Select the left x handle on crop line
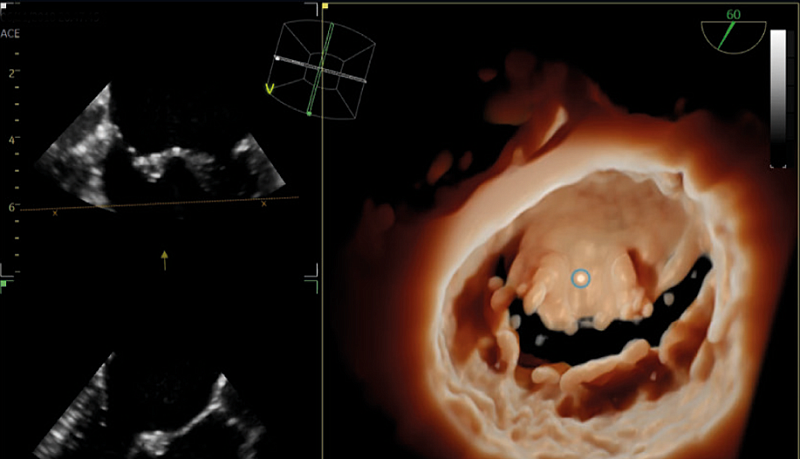The width and height of the screenshot is (800, 459). [55, 213]
